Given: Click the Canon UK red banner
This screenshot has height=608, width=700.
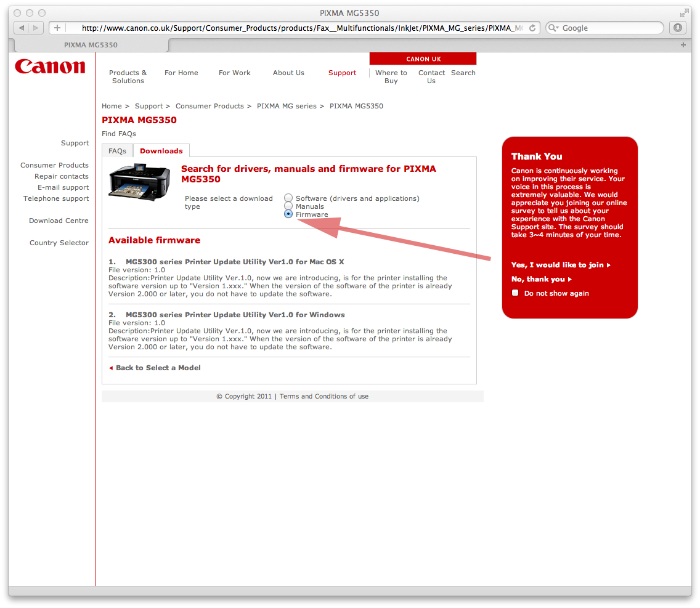Looking at the screenshot, I should tap(423, 59).
